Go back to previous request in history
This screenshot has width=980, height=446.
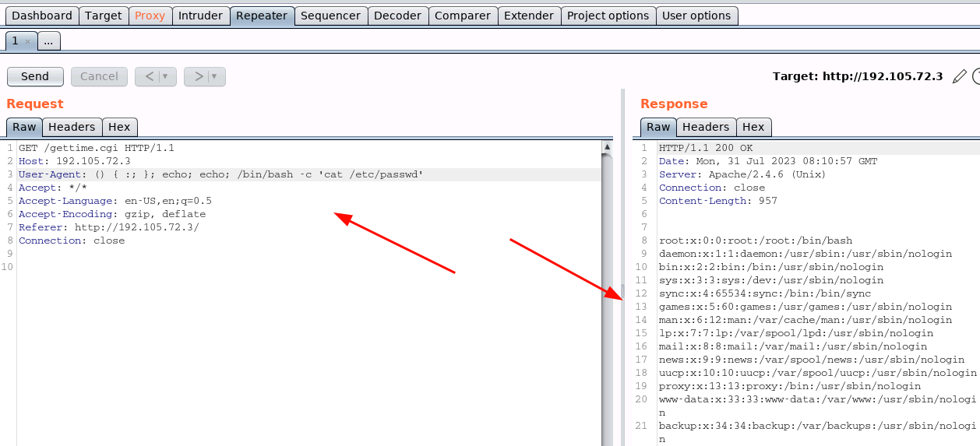click(149, 76)
